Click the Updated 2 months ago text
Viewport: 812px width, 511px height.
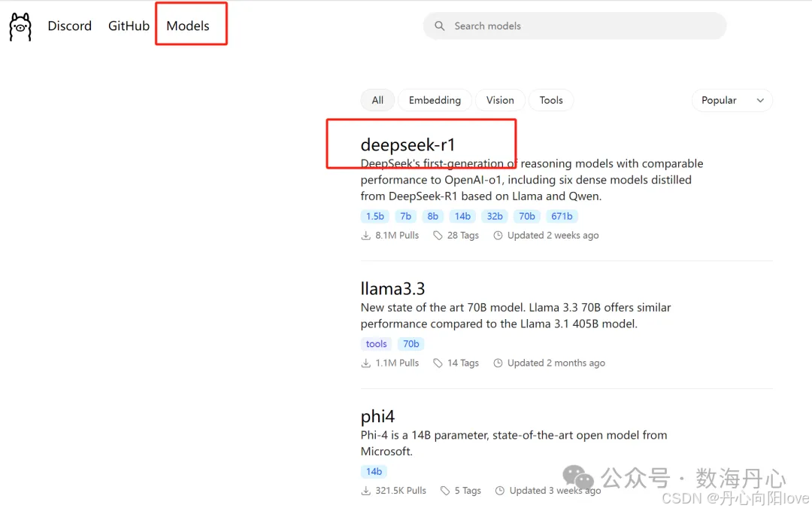coord(556,363)
